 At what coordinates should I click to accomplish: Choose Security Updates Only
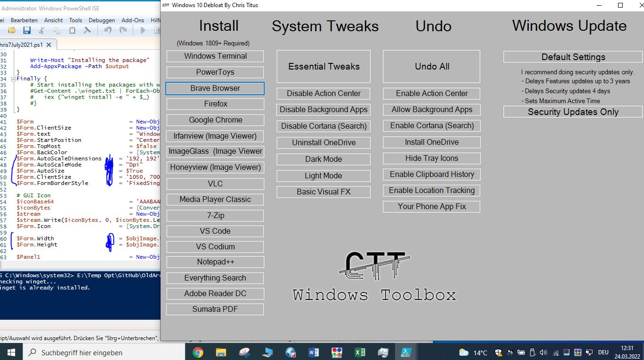tap(573, 112)
